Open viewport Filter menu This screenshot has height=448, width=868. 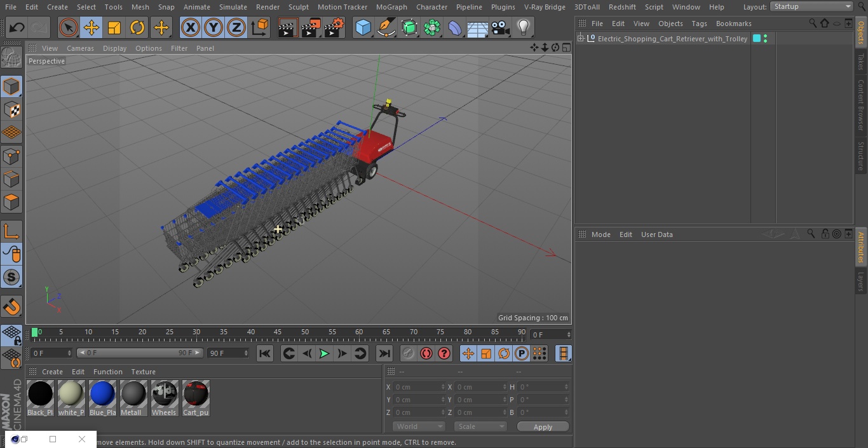point(179,48)
